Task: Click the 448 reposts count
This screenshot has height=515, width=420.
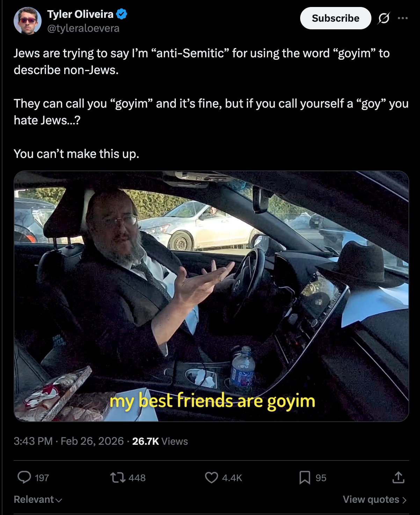Action: tap(137, 478)
